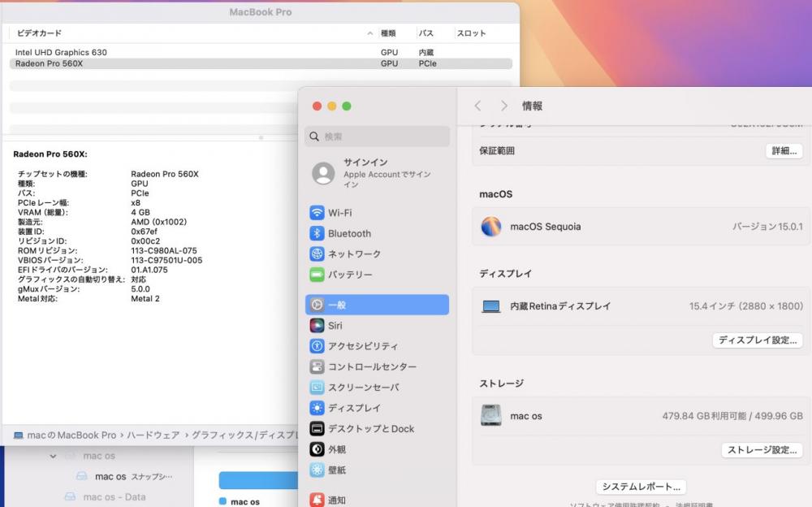This screenshot has width=812, height=507.
Task: Select the Network (ネットワーク) globe icon
Action: click(x=317, y=254)
